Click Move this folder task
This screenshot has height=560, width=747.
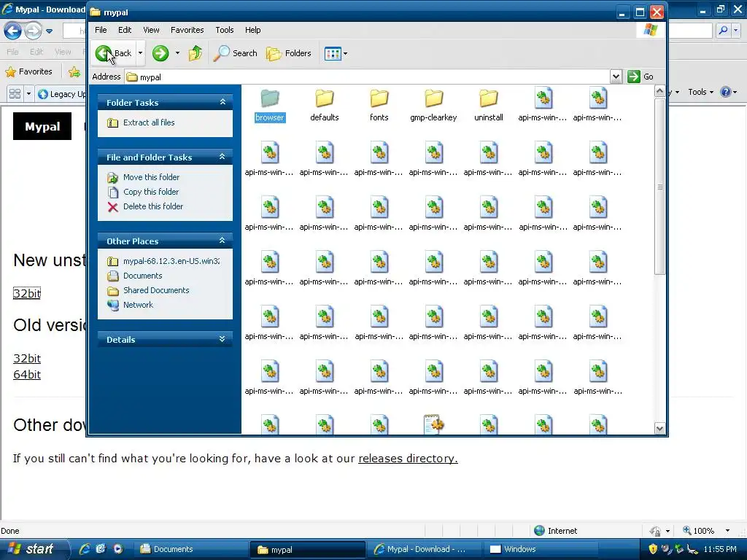pos(151,177)
